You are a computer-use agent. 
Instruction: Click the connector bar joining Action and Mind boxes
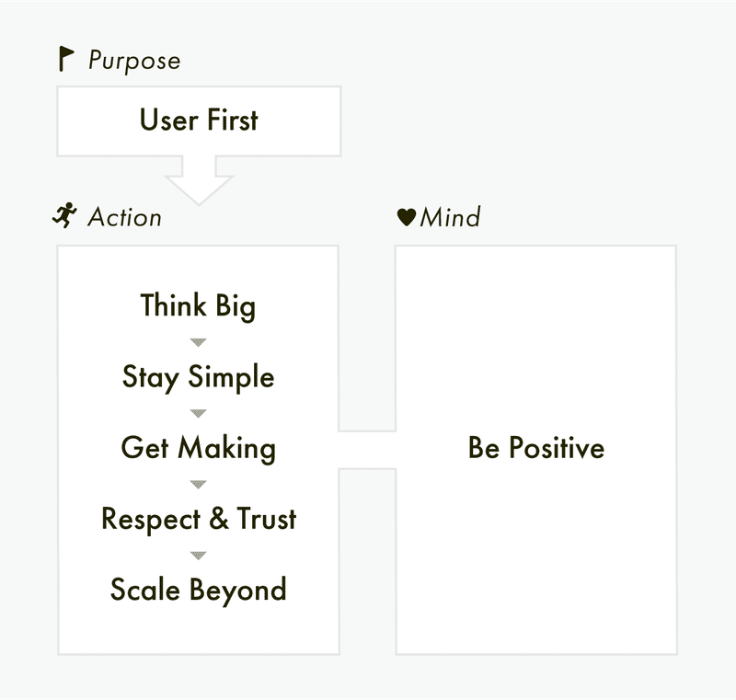(367, 449)
